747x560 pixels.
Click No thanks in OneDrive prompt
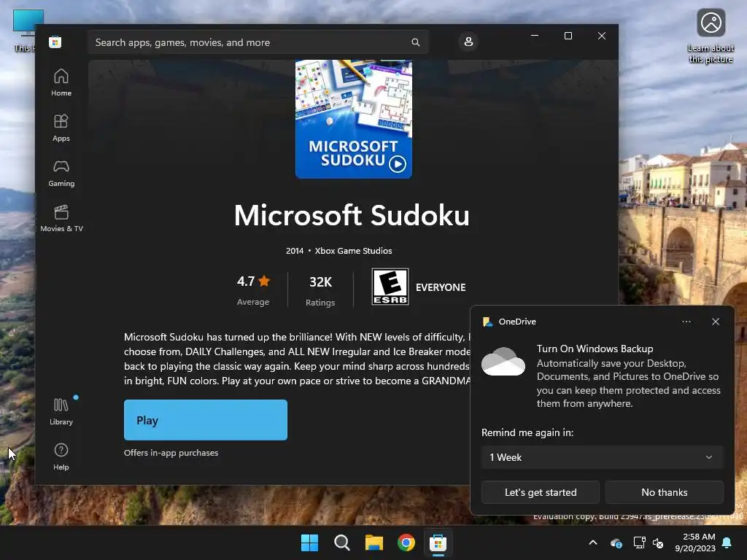664,492
